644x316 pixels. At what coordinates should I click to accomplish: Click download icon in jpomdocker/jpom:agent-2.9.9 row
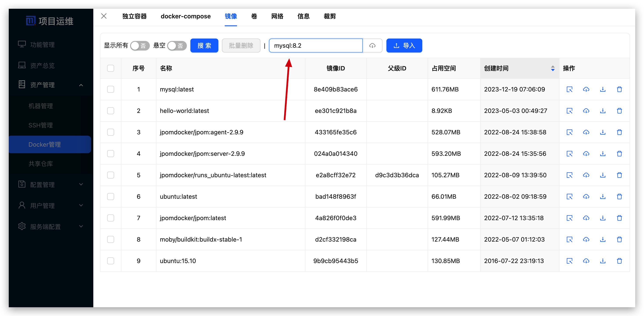click(x=603, y=132)
